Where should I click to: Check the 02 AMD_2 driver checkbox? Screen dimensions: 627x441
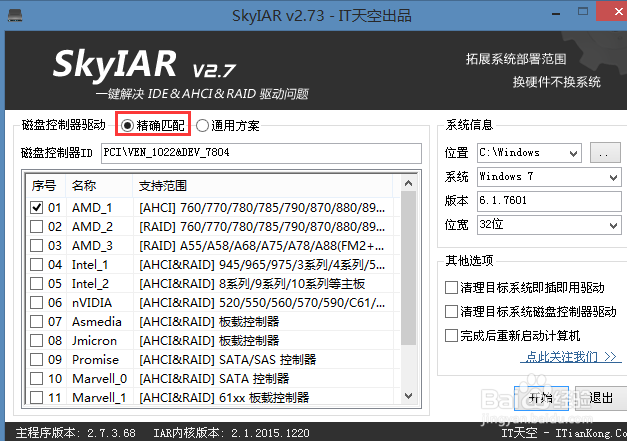(x=36, y=227)
